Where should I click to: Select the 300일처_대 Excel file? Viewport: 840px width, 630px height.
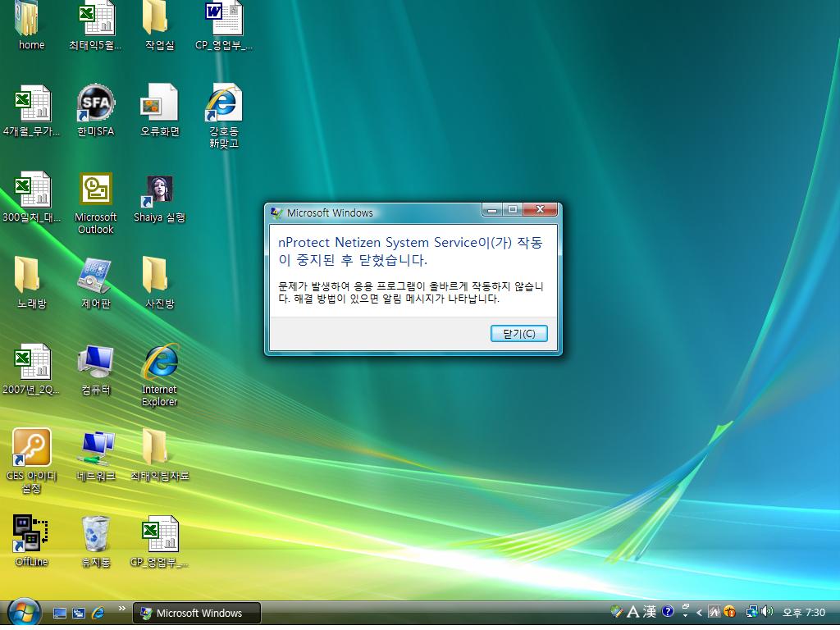[x=32, y=196]
